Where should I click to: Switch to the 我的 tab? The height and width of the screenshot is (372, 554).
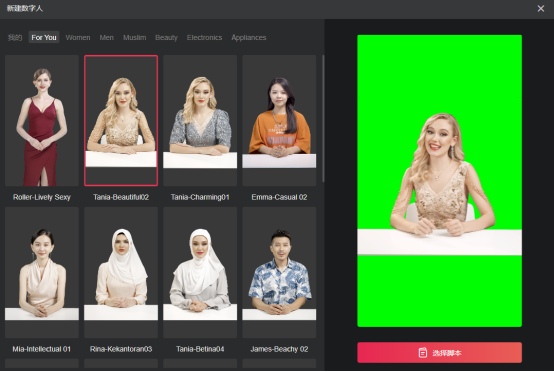pyautogui.click(x=15, y=37)
